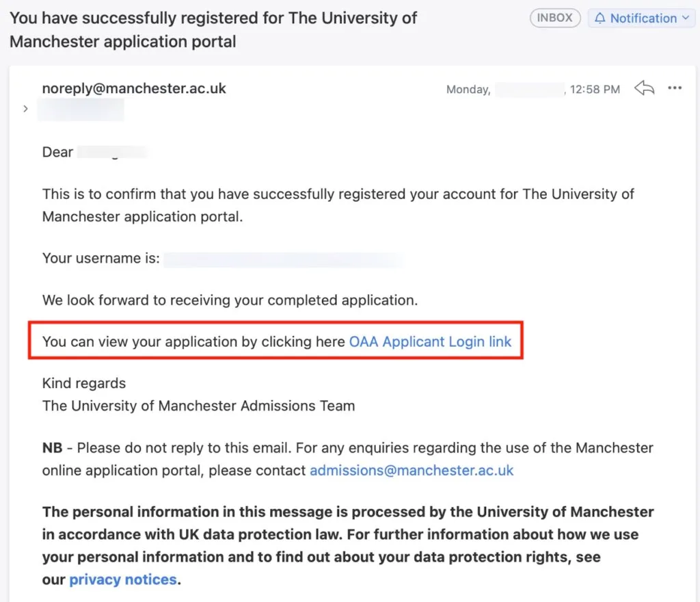
Task: Click the email subject heading
Action: (x=213, y=29)
